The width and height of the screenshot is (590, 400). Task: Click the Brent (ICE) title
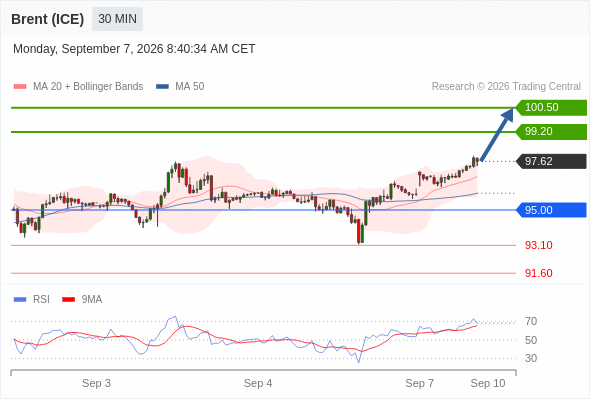(x=47, y=19)
